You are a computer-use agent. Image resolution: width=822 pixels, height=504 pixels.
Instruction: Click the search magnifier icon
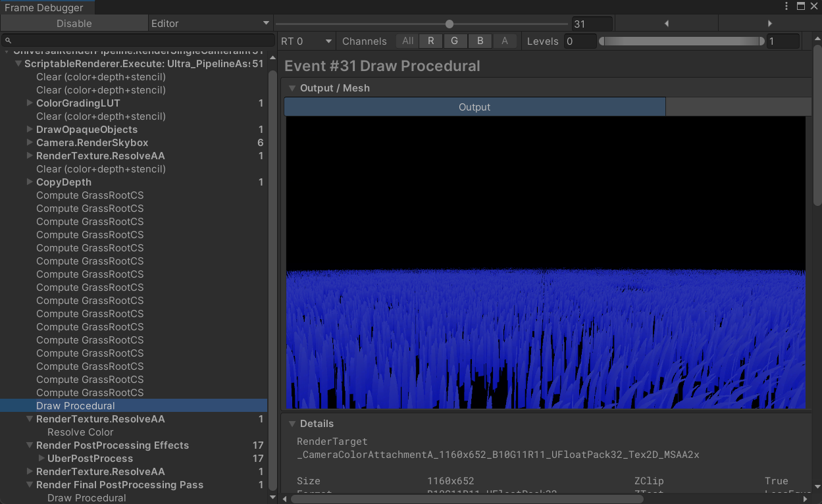click(x=9, y=41)
